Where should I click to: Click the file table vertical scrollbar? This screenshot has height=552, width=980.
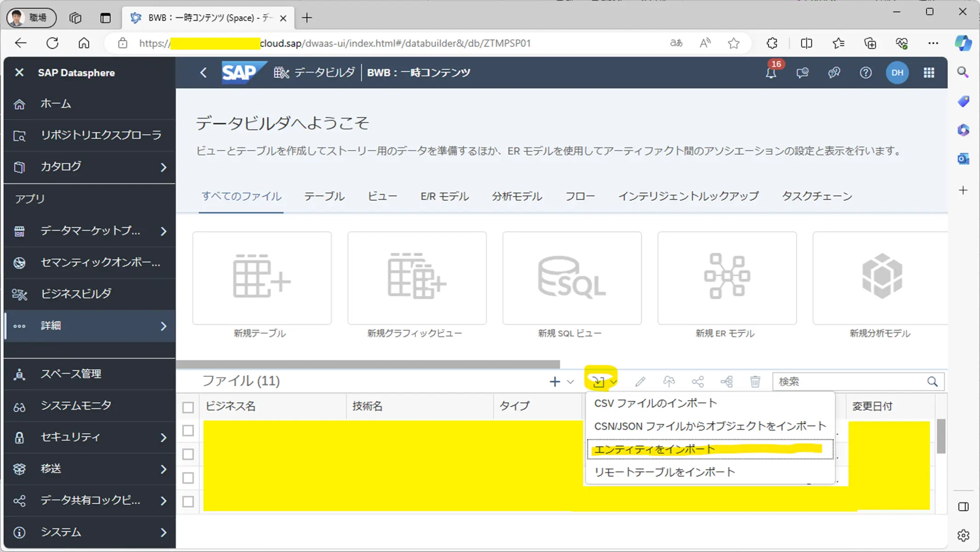pos(941,436)
